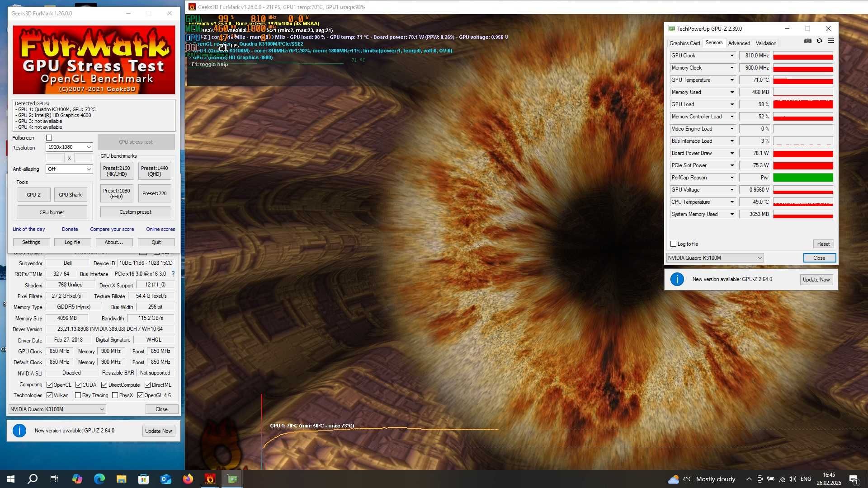Click the info icon in the sensors update notice
This screenshot has width=868, height=488.
677,279
